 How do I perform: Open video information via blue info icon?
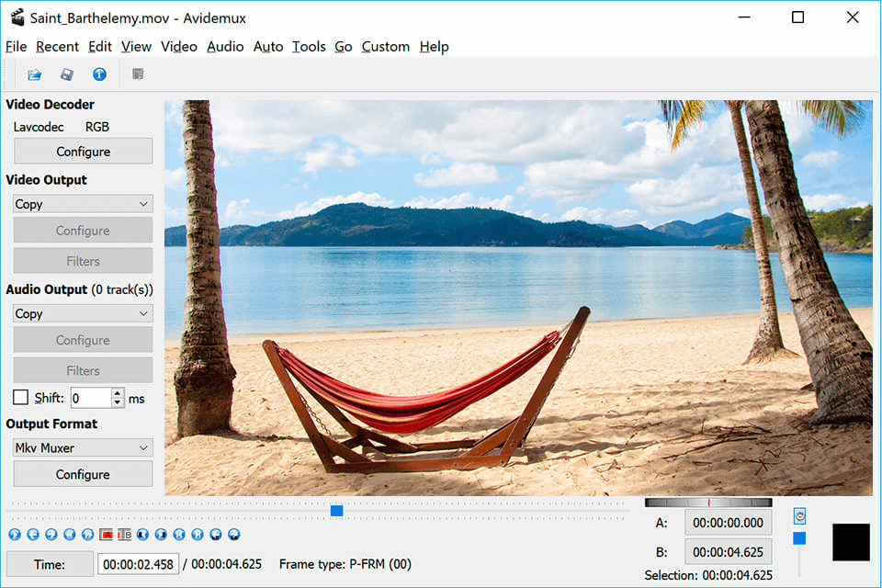click(99, 74)
